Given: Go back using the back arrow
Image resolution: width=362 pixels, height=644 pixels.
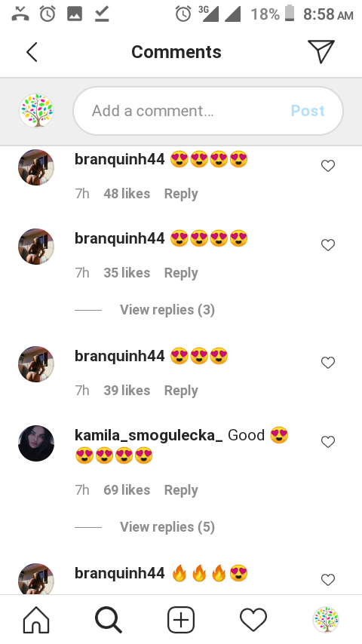Looking at the screenshot, I should [x=32, y=52].
